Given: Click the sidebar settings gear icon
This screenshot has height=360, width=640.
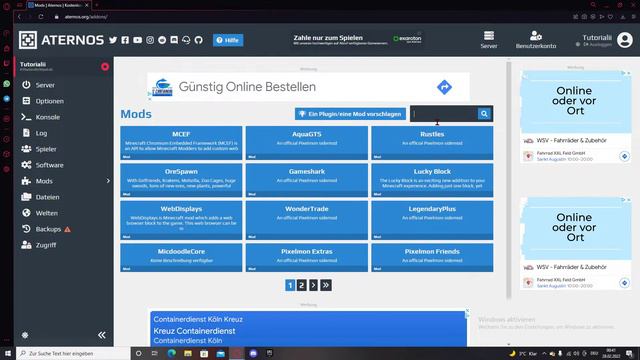Looking at the screenshot, I should pyautogui.click(x=25, y=335).
